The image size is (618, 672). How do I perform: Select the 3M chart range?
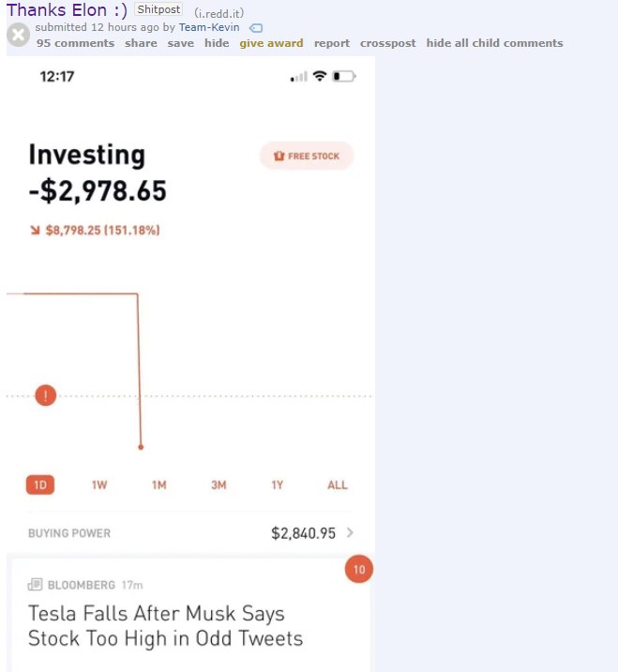click(x=219, y=485)
